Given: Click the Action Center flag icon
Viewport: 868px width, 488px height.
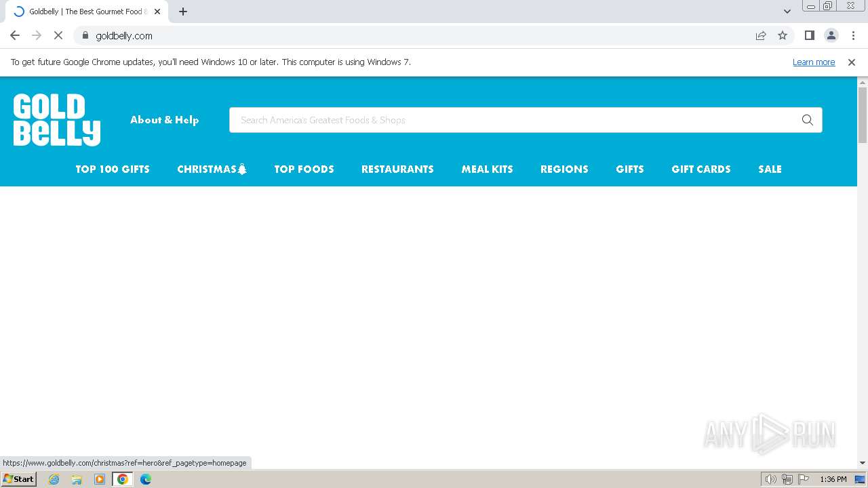Looking at the screenshot, I should point(804,479).
